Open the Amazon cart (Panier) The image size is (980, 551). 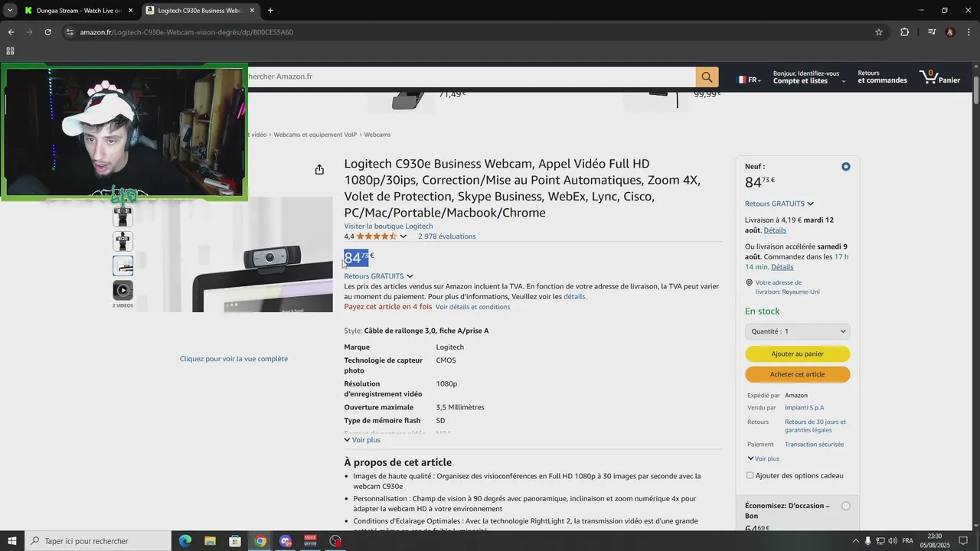(x=939, y=77)
